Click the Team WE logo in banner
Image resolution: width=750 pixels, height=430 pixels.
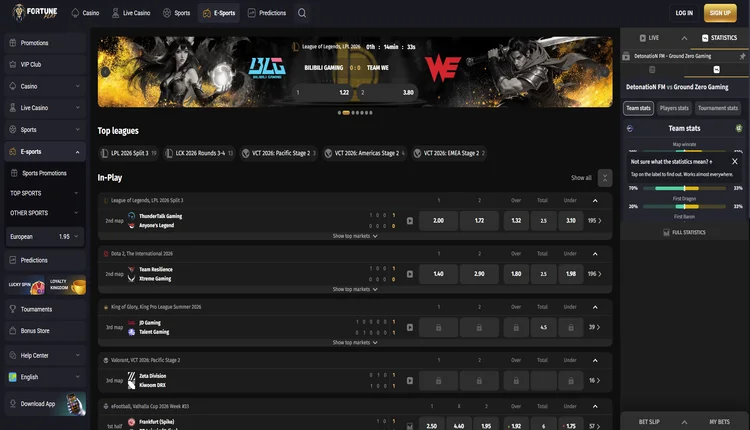(442, 68)
